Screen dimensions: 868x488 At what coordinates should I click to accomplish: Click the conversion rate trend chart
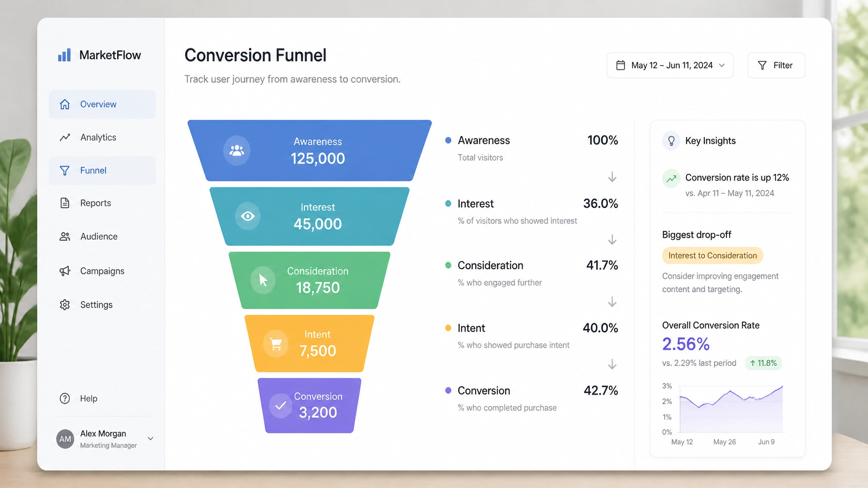tap(731, 409)
